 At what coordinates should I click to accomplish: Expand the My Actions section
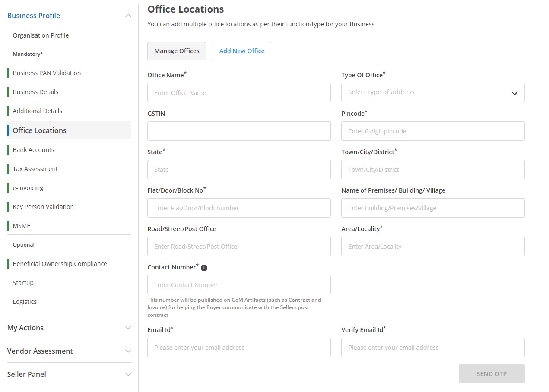127,327
